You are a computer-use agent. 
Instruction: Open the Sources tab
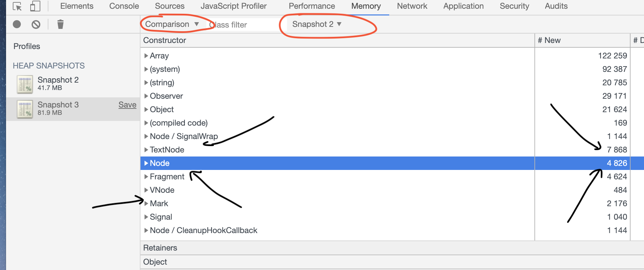[170, 6]
